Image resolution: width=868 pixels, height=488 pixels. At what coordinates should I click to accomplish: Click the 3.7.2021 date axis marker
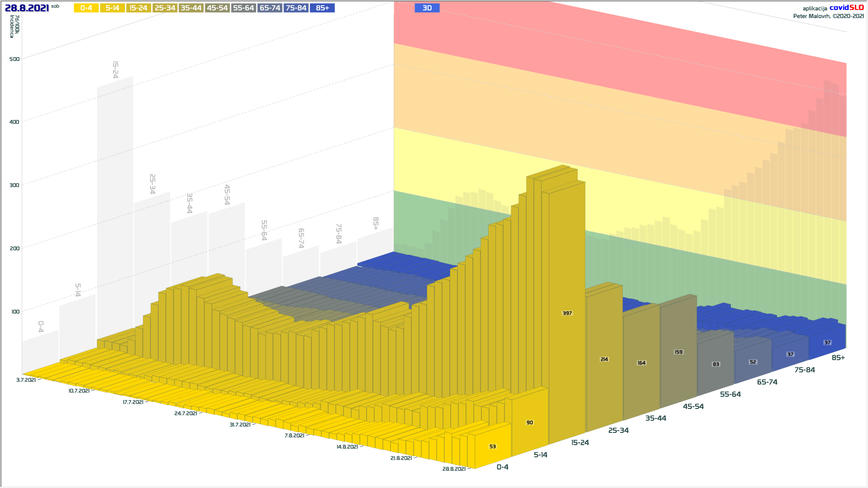[26, 380]
